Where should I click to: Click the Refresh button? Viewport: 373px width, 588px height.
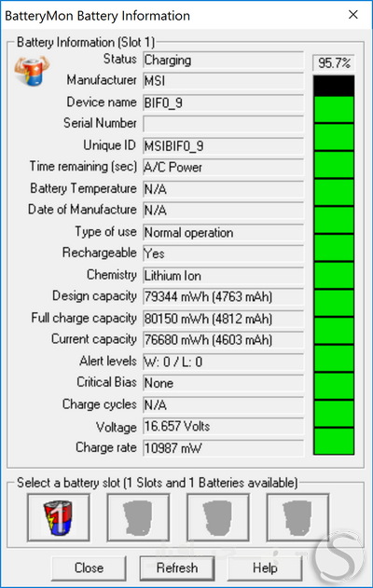[177, 567]
